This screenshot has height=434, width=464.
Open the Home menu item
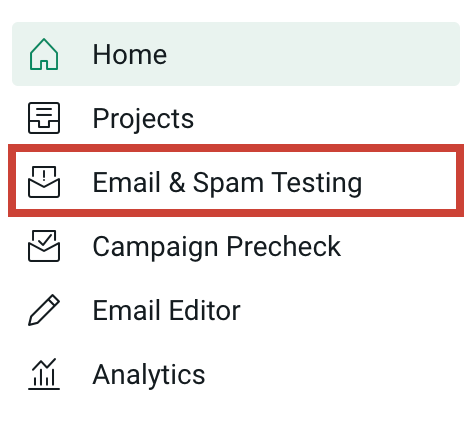[x=130, y=54]
